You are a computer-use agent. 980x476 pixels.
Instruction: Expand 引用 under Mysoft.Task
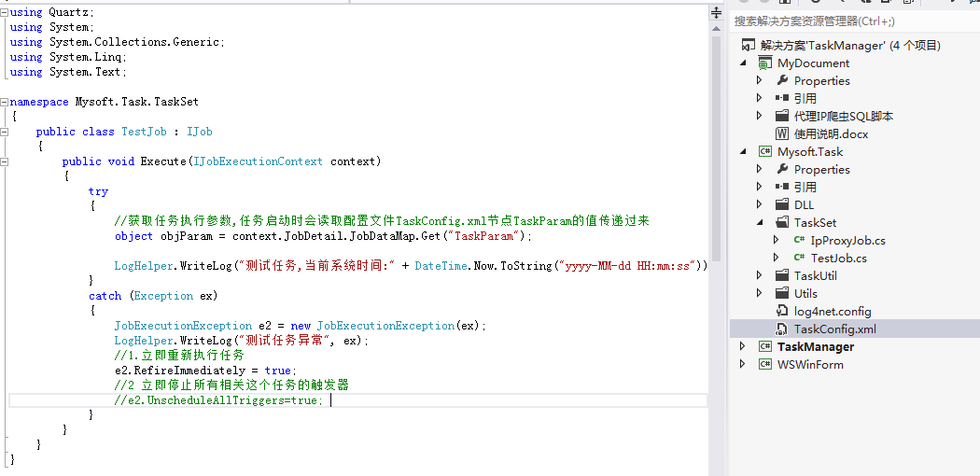760,187
